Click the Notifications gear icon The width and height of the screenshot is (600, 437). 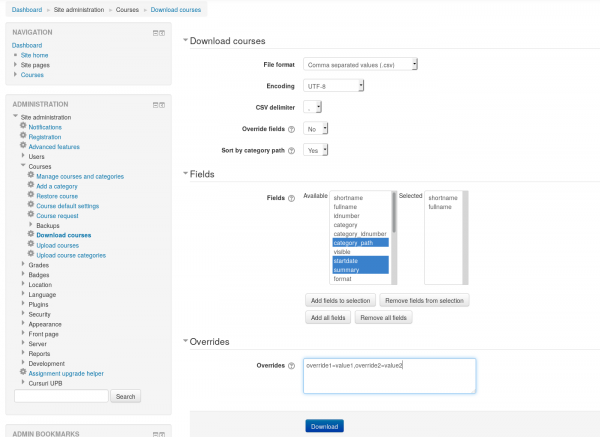point(23,127)
